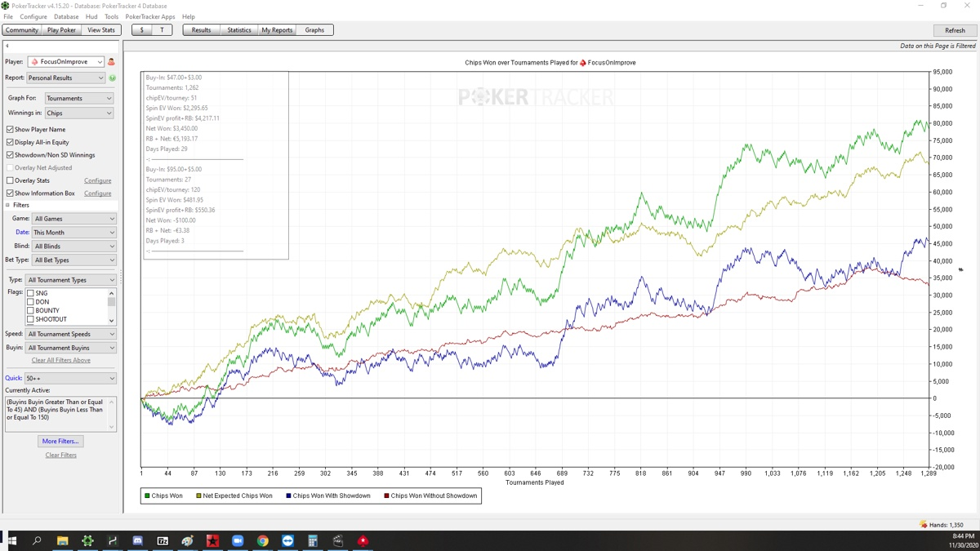Enable the Overlay Stats checkbox
Screen dimensions: 980x551
pos(10,180)
